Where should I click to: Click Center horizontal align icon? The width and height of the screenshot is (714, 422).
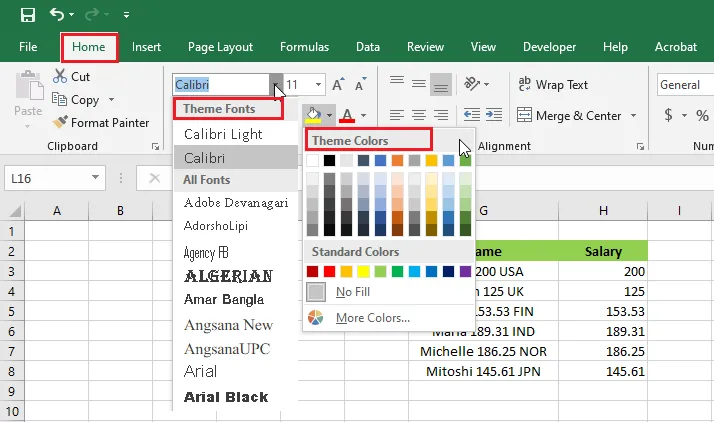(418, 115)
